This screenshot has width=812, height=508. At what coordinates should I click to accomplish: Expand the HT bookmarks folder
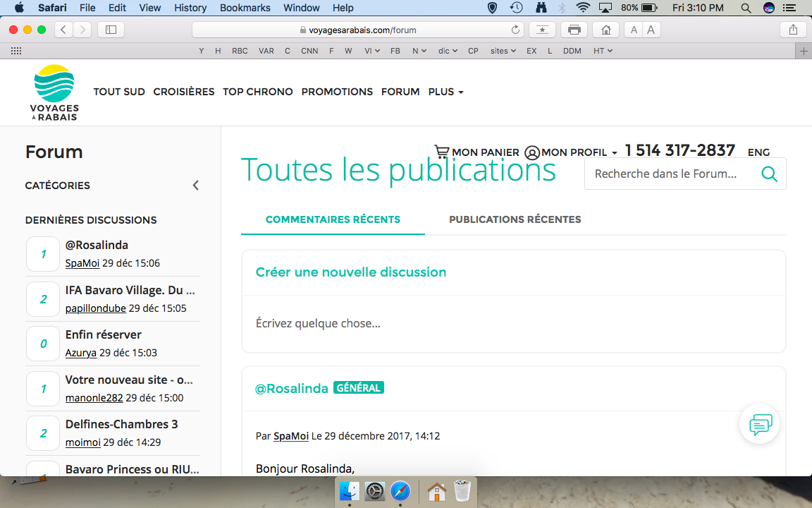click(603, 51)
